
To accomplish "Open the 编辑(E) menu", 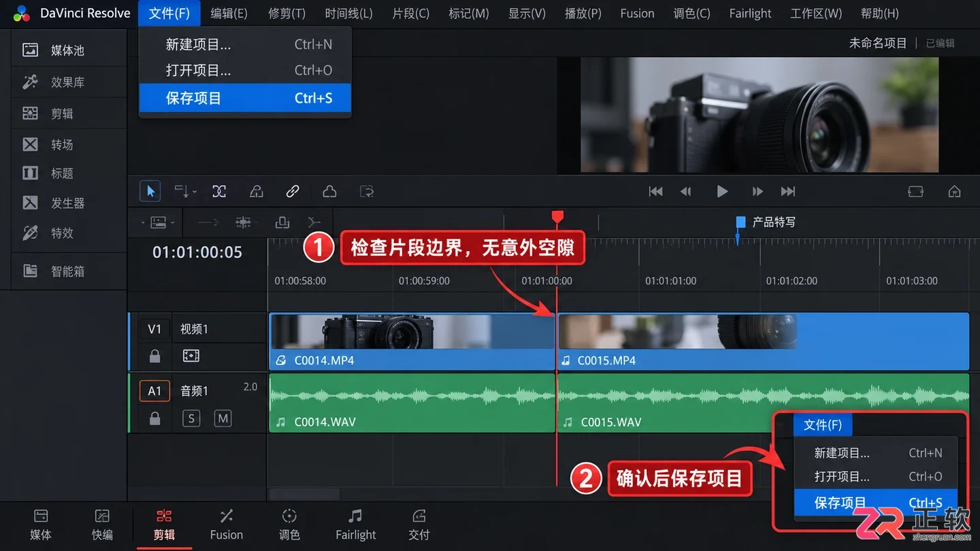I will pos(229,14).
